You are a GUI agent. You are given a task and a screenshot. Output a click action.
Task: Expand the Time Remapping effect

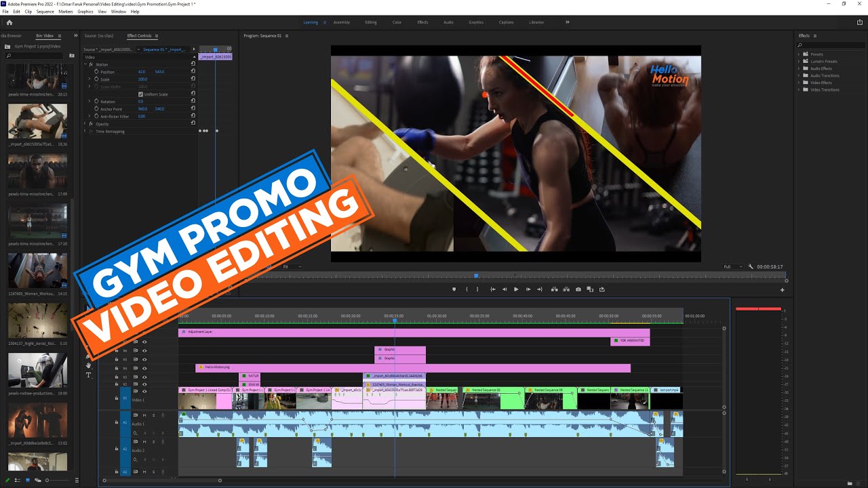coord(85,131)
